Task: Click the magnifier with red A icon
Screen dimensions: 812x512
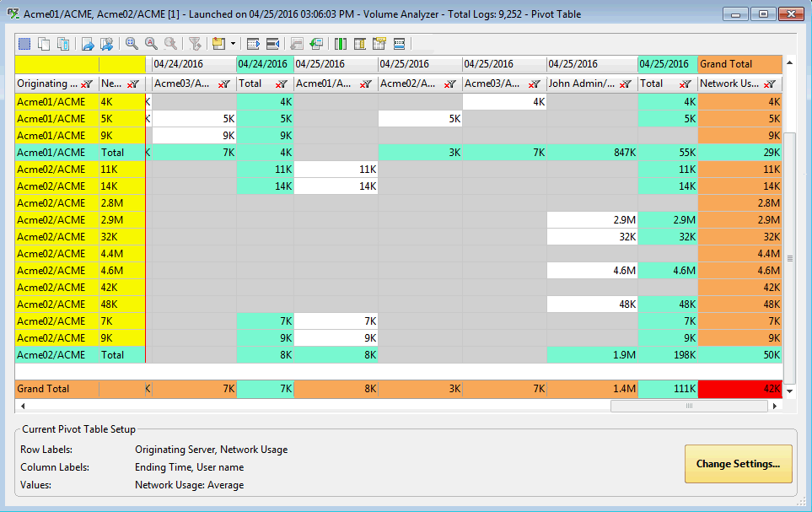Action: [x=151, y=43]
